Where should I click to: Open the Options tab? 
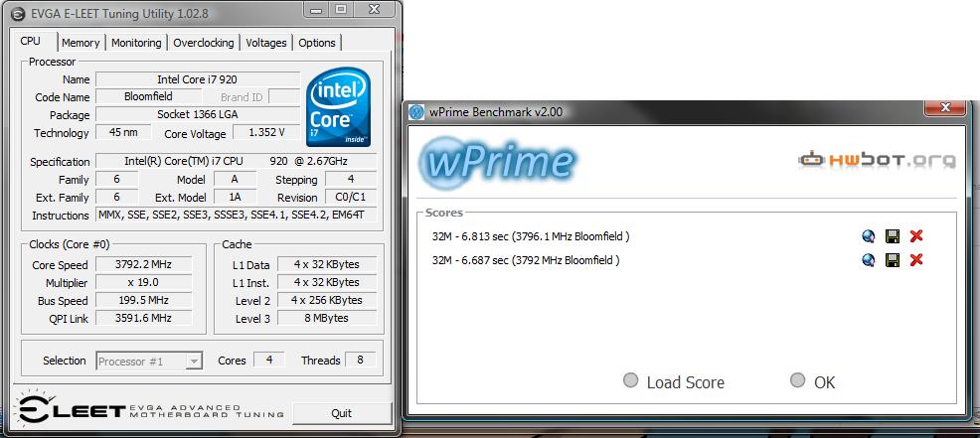coord(317,43)
